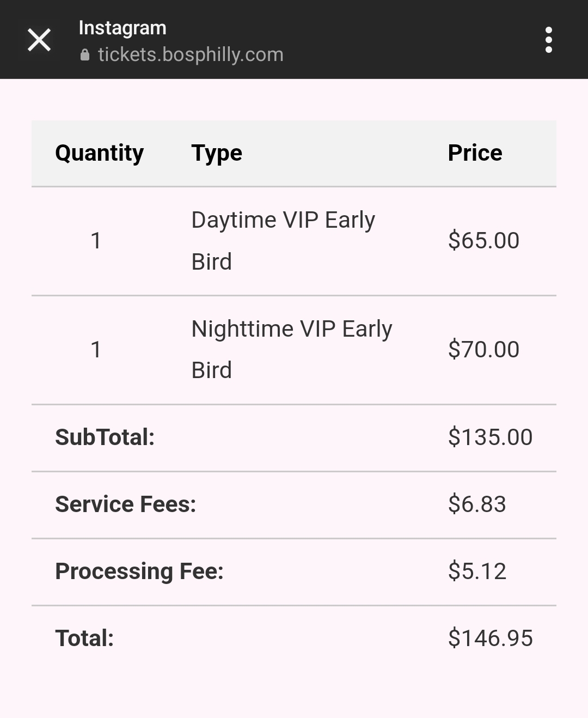Tap the Total label

tap(84, 638)
